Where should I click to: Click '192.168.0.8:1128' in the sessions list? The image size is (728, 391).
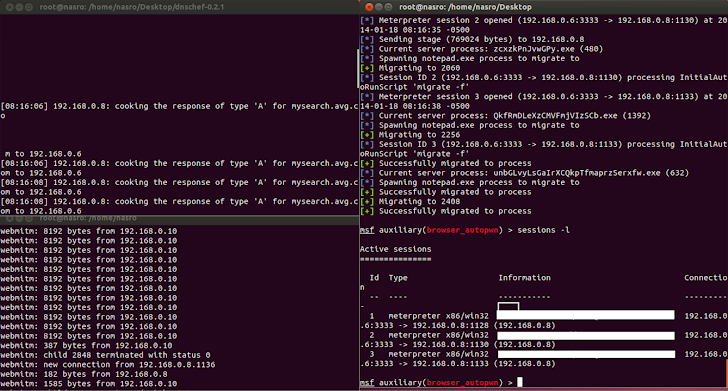[x=450, y=326]
